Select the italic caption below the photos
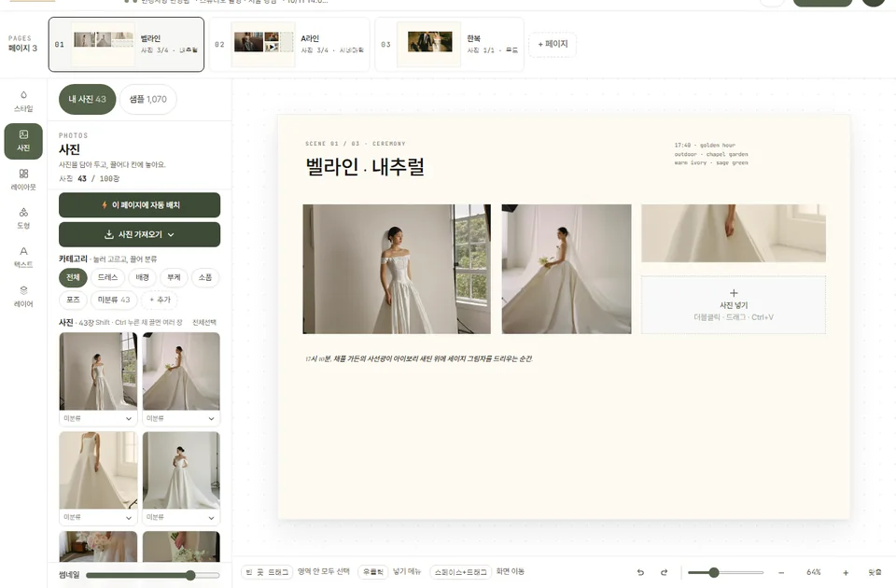 coord(419,358)
